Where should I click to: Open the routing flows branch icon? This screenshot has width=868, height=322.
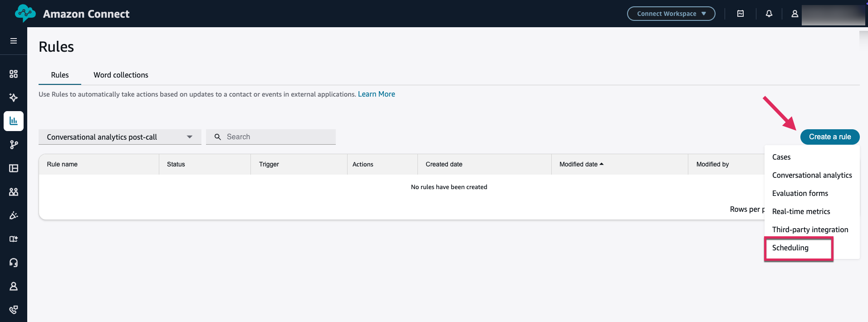[x=14, y=145]
